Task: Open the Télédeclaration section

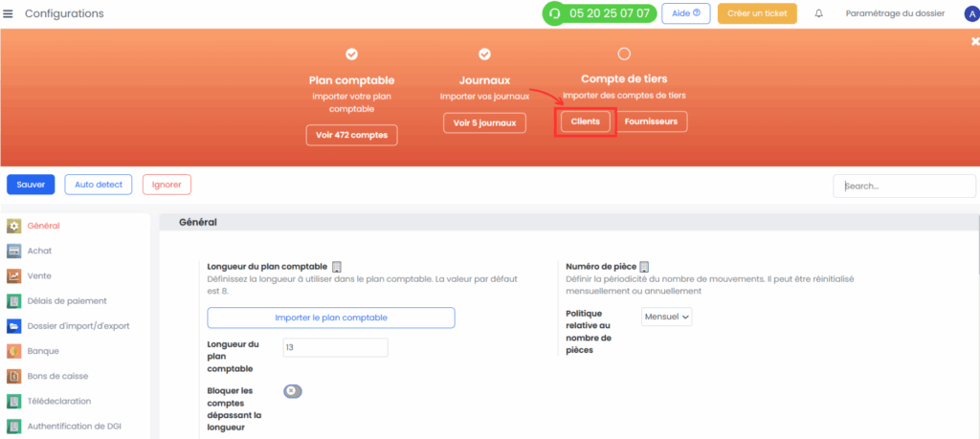Action: [59, 402]
